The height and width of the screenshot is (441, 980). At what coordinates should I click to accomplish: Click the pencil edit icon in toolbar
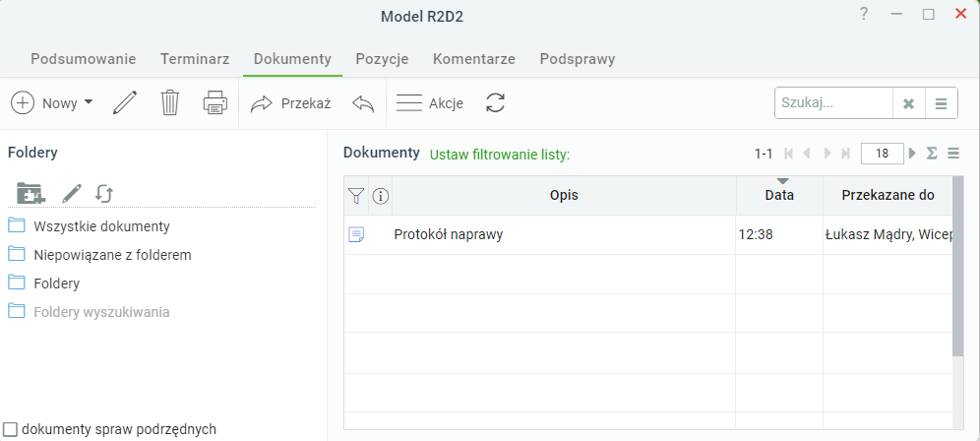125,103
